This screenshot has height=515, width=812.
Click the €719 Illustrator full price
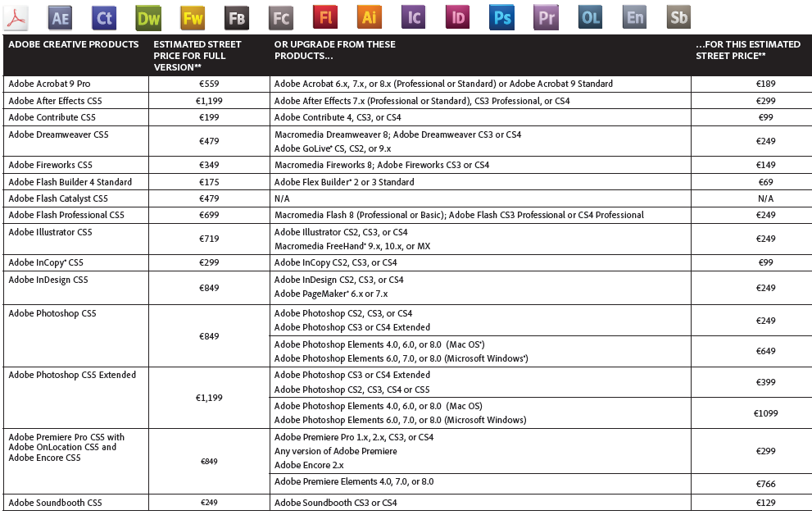[209, 239]
